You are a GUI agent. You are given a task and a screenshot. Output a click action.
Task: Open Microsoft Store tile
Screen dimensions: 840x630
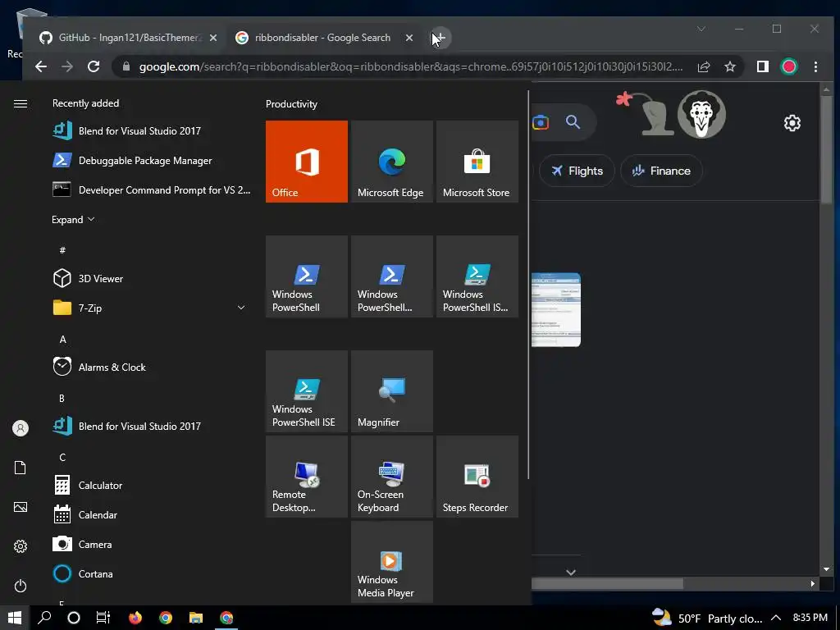(477, 162)
